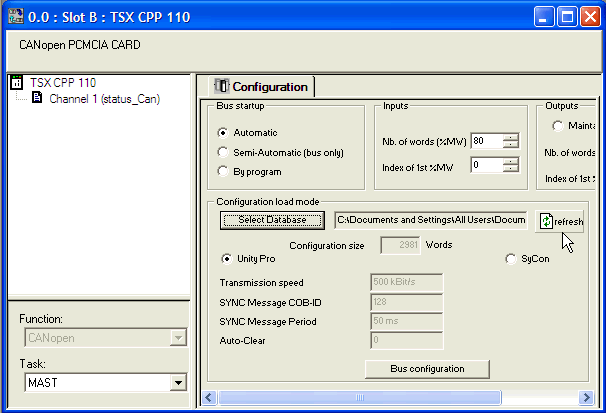This screenshot has height=413, width=606.
Task: Click the Configuration tab icon
Action: (x=222, y=86)
